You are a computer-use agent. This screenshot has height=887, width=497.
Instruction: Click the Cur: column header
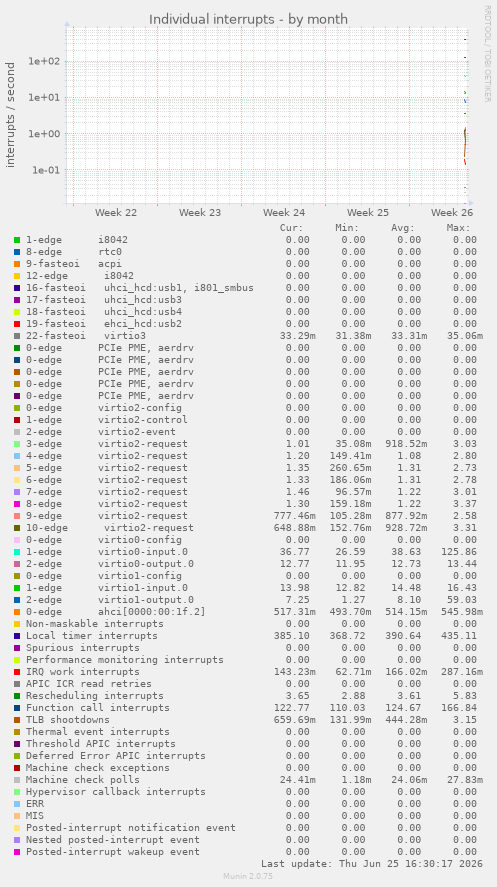click(292, 228)
